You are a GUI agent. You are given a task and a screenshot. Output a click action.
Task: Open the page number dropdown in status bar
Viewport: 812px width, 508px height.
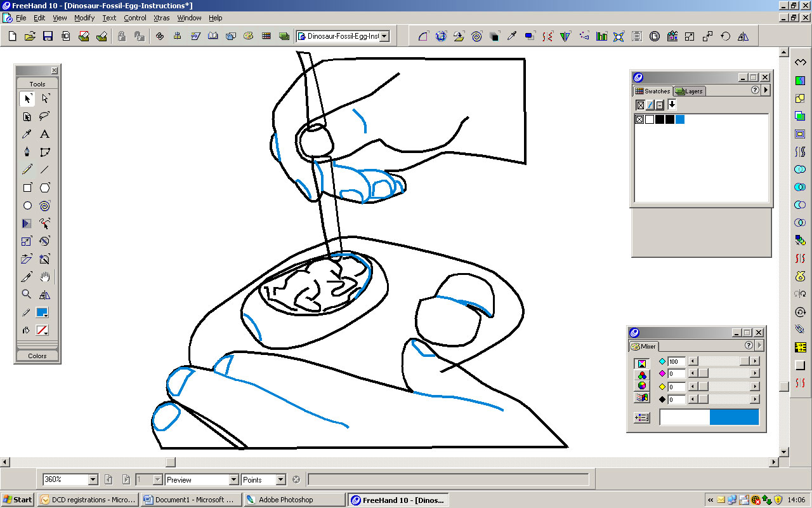coord(158,480)
